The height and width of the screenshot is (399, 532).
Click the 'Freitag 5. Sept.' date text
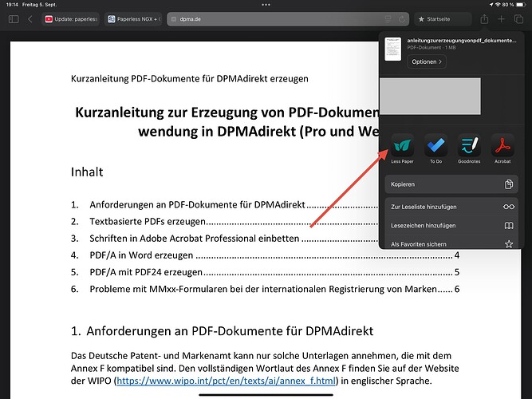click(x=39, y=5)
